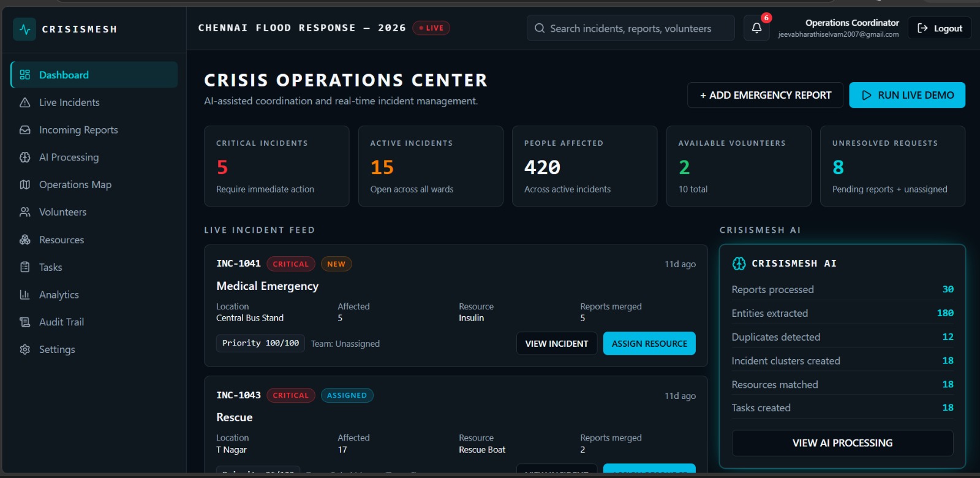Image resolution: width=980 pixels, height=478 pixels.
Task: Open Analytics in the sidebar
Action: [x=94, y=295]
